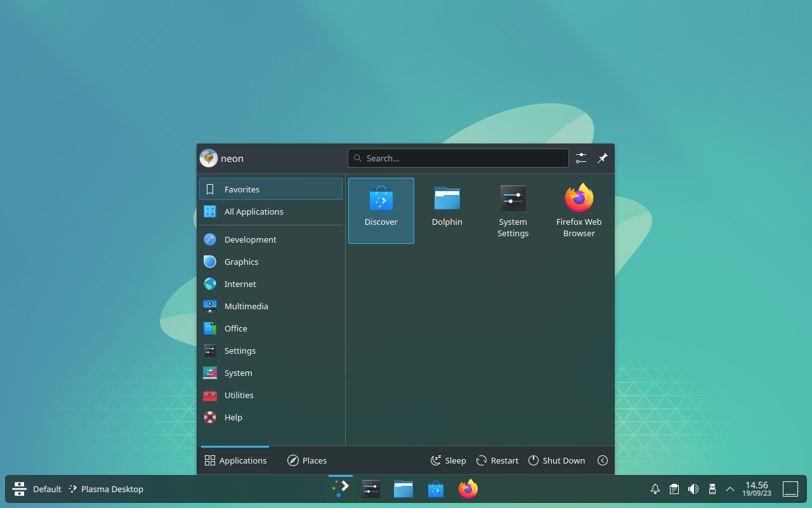Select the Development category
This screenshot has height=508, width=812.
(250, 239)
